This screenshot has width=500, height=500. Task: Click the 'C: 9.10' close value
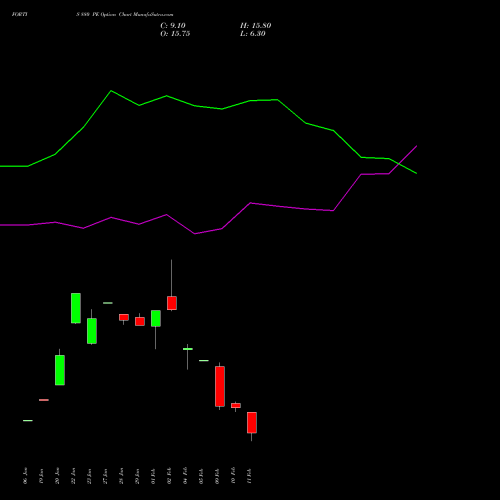click(173, 26)
